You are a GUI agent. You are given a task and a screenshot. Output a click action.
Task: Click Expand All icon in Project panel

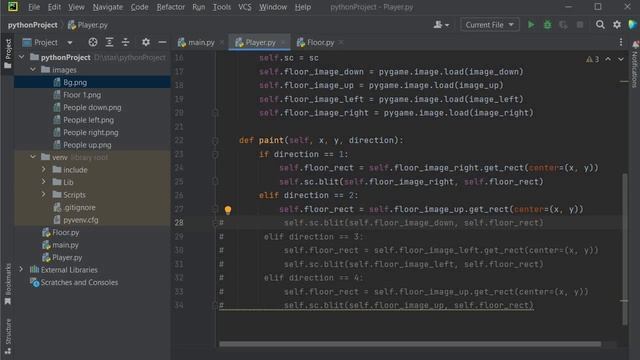(109, 42)
